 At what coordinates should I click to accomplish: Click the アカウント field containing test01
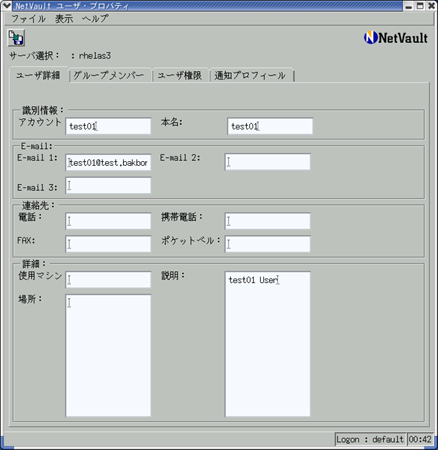click(108, 126)
